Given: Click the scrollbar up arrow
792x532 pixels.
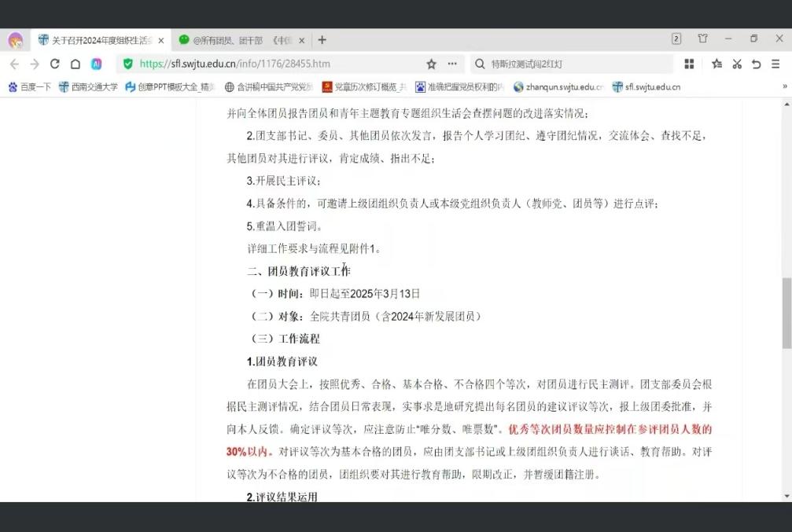Looking at the screenshot, I should tap(787, 104).
